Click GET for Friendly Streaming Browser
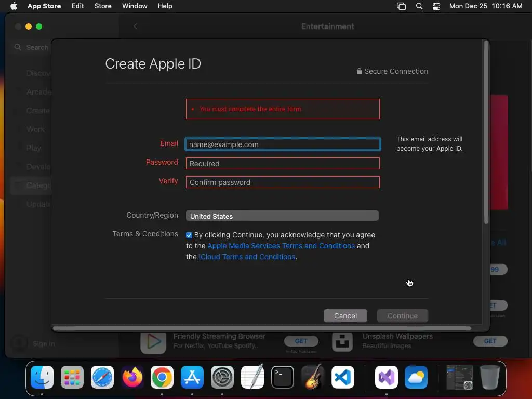Image resolution: width=532 pixels, height=399 pixels. (301, 341)
